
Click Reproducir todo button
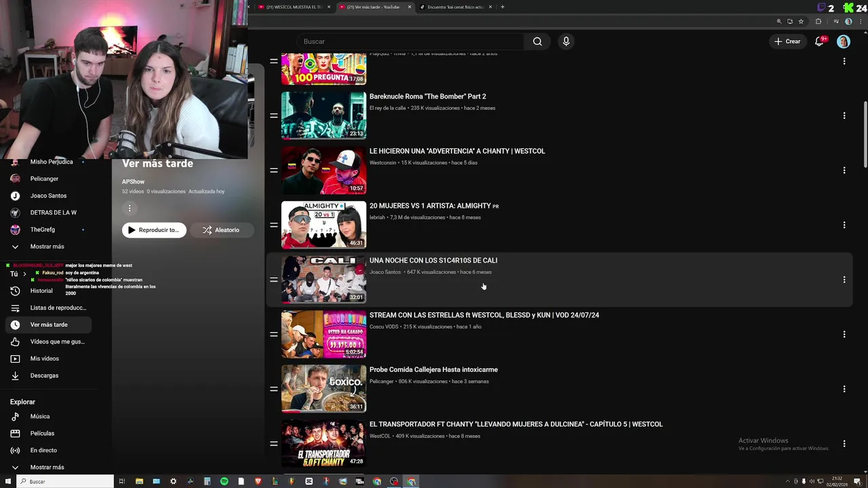click(154, 230)
